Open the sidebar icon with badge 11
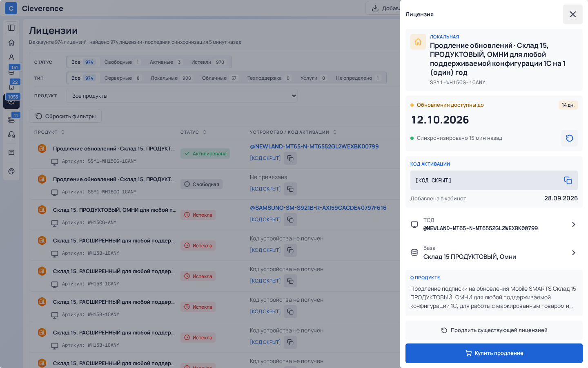Screen dimensions: 588x368 11,119
